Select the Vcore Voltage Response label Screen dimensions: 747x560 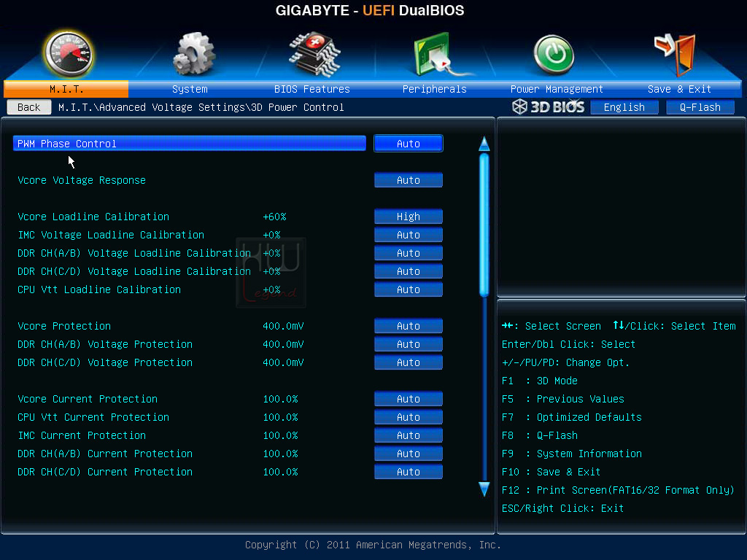82,180
